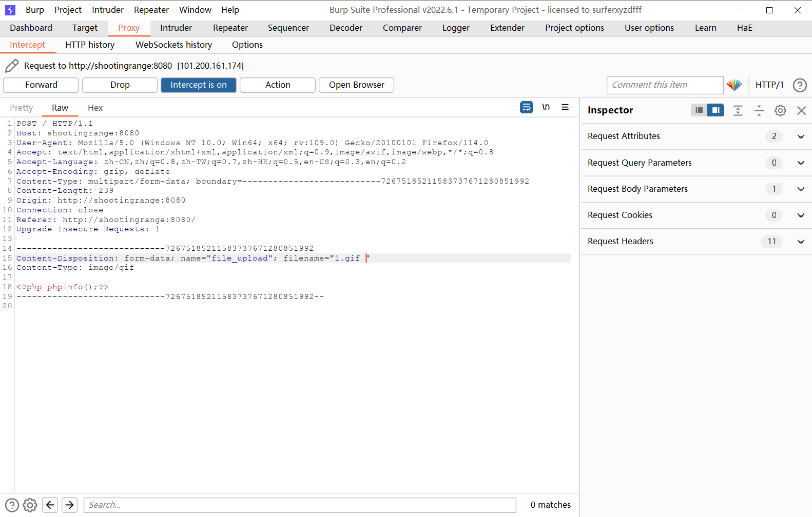Viewport: 812px width, 517px height.
Task: Open the Project menu
Action: click(x=68, y=10)
